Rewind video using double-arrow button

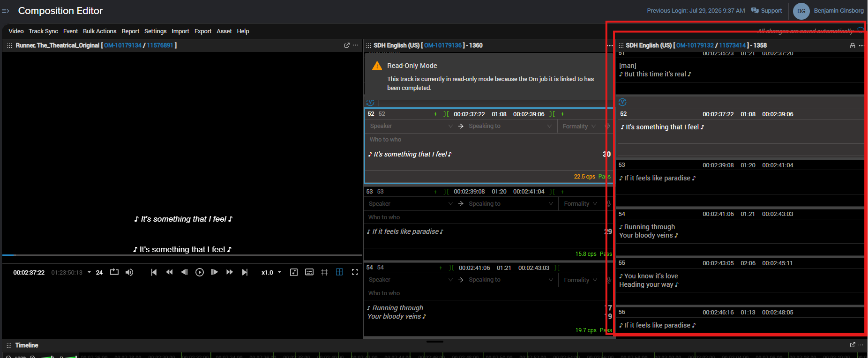(x=169, y=272)
